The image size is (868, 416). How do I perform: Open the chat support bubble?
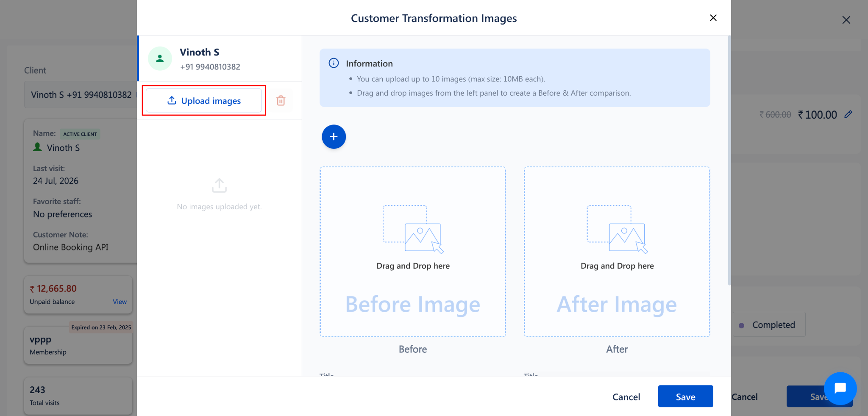[840, 388]
